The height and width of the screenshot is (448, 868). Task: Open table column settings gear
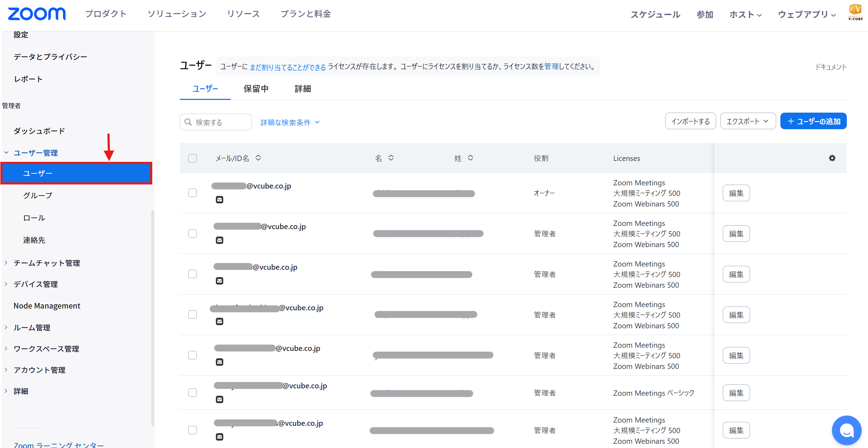coord(832,158)
